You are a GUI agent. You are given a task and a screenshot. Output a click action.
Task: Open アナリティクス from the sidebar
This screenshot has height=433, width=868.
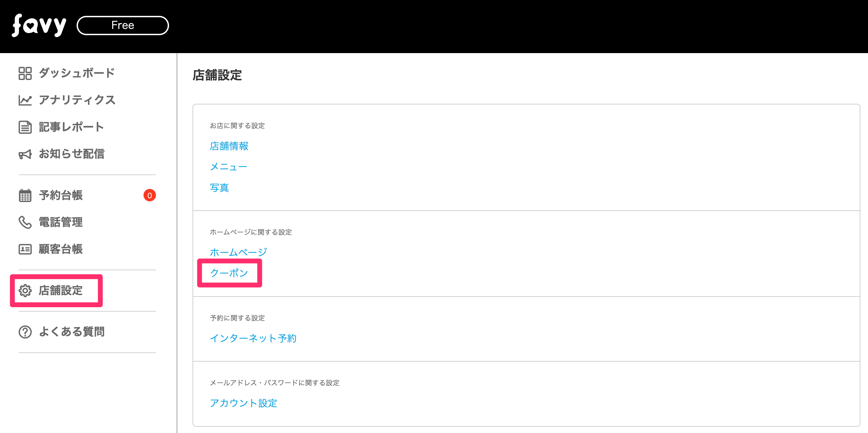coord(77,100)
